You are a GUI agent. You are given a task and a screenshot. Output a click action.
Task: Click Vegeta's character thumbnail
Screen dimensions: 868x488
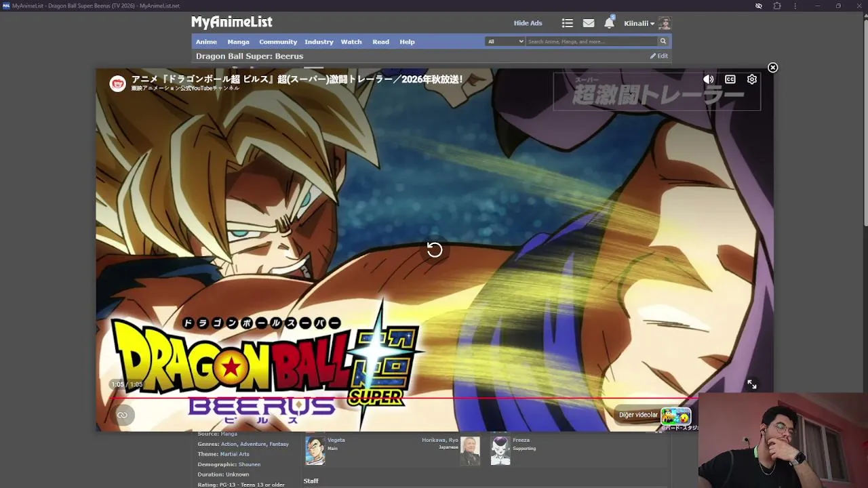pos(315,450)
